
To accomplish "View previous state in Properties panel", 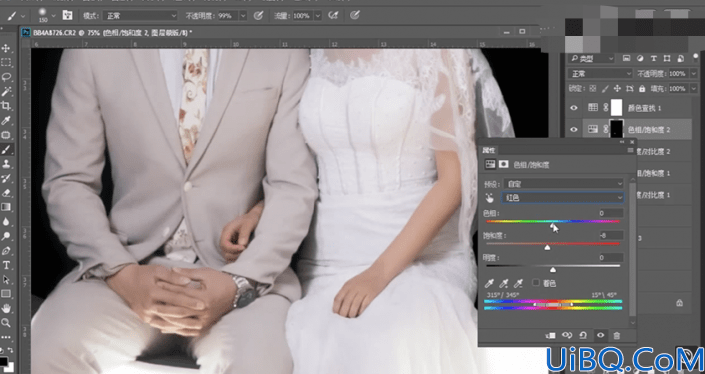I will click(567, 335).
